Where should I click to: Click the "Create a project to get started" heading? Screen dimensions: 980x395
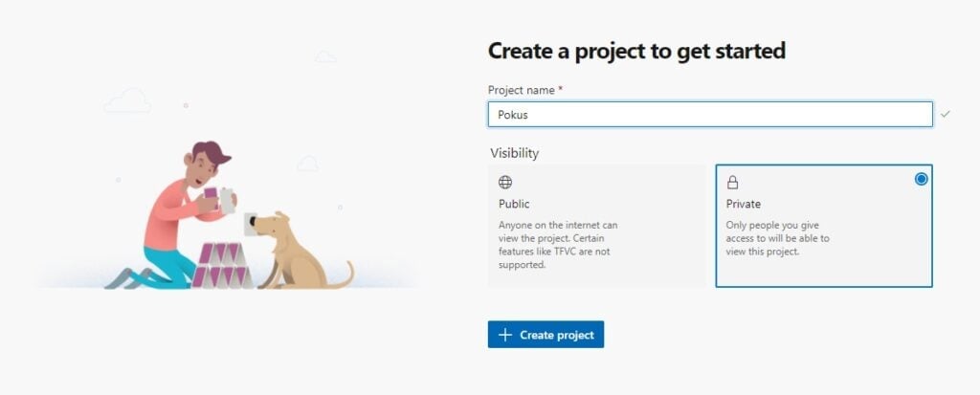pos(636,51)
